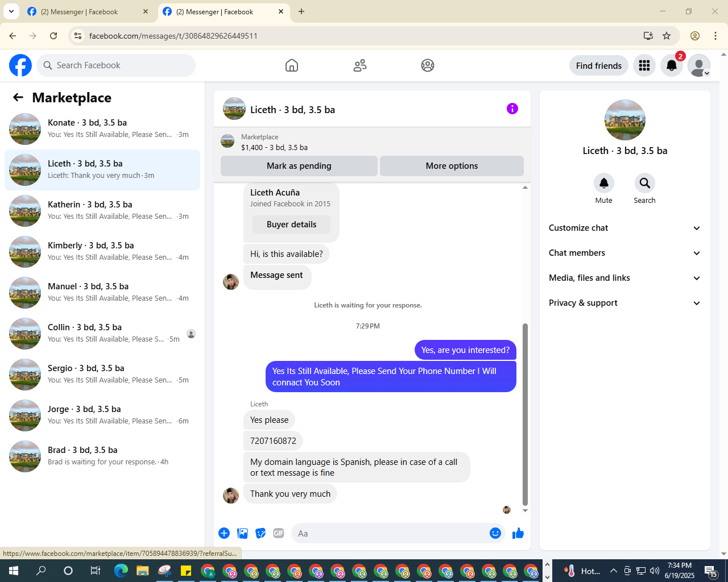Switch to the first Messenger browser tab
This screenshot has height=582, width=728.
(x=88, y=11)
